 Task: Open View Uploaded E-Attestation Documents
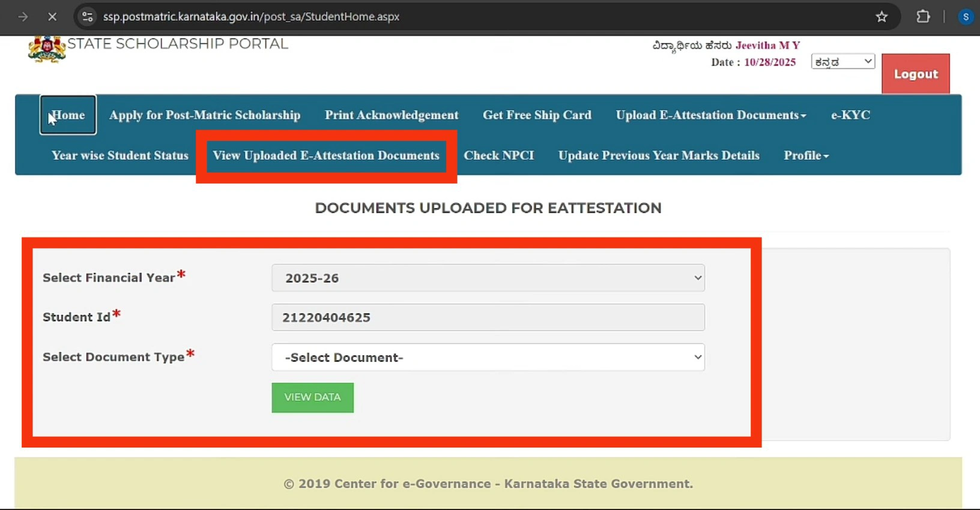(326, 155)
